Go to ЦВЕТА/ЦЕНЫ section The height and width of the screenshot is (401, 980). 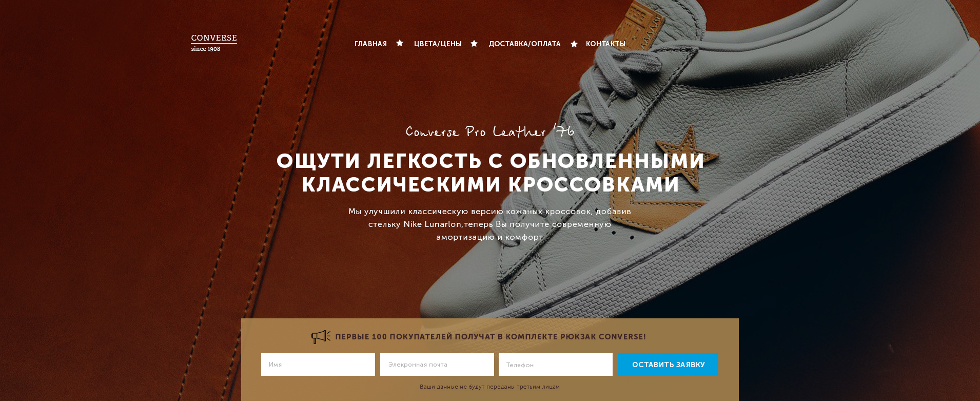point(438,44)
